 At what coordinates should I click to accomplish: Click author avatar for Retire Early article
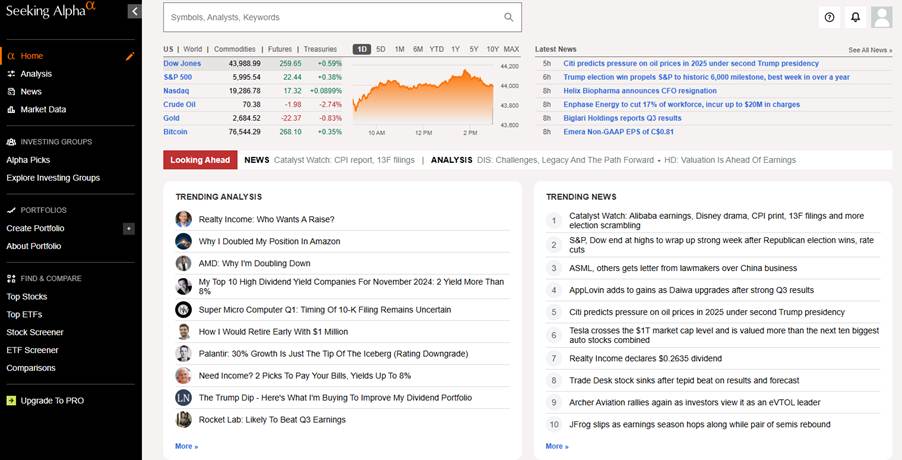pos(184,332)
